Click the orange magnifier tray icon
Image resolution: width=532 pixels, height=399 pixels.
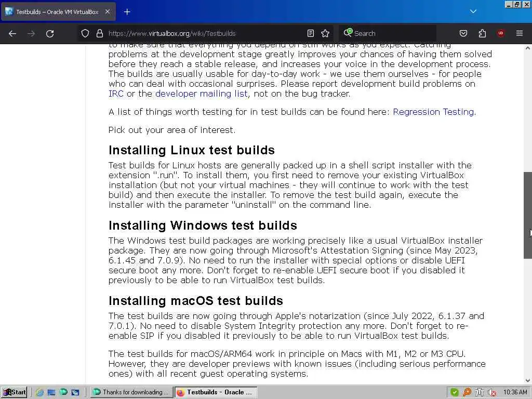click(467, 392)
